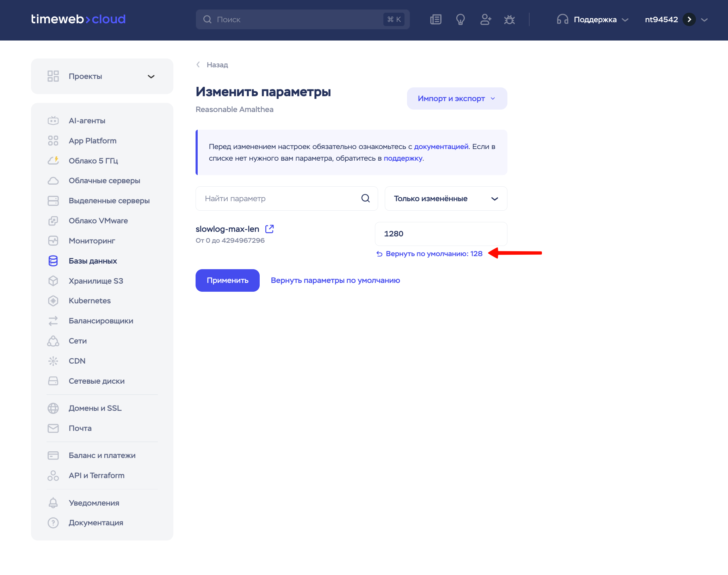The image size is (728, 575).
Task: Focus the slowlog-max-len value field
Action: pos(441,234)
